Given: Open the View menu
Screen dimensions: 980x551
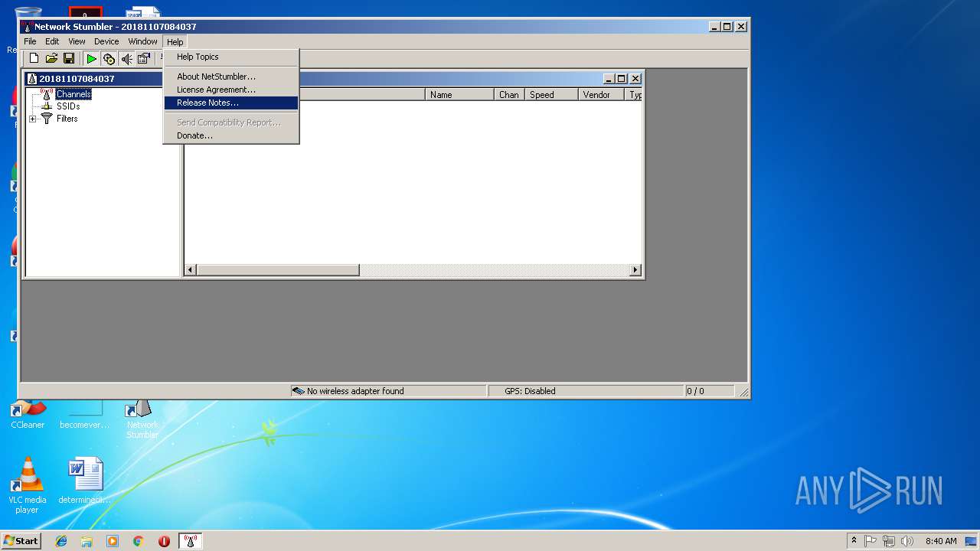Looking at the screenshot, I should point(77,41).
